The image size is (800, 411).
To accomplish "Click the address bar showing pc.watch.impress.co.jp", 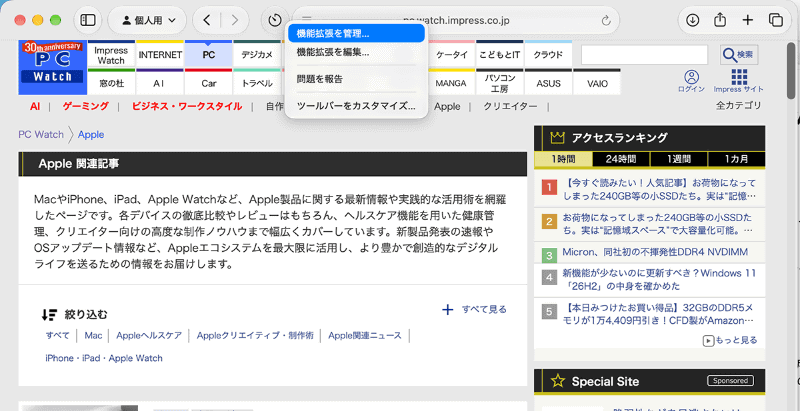I will [x=456, y=20].
